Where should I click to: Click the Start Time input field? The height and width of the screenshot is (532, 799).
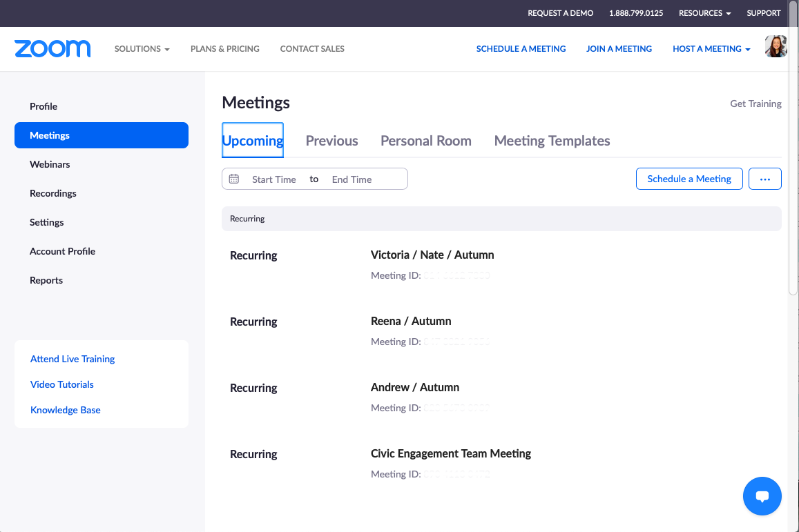click(x=273, y=179)
